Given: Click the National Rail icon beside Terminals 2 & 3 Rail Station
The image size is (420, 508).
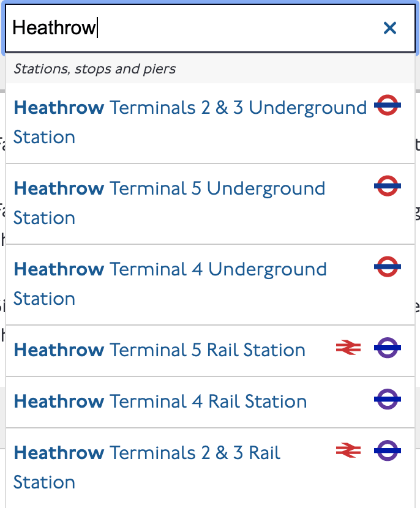Looking at the screenshot, I should 348,450.
